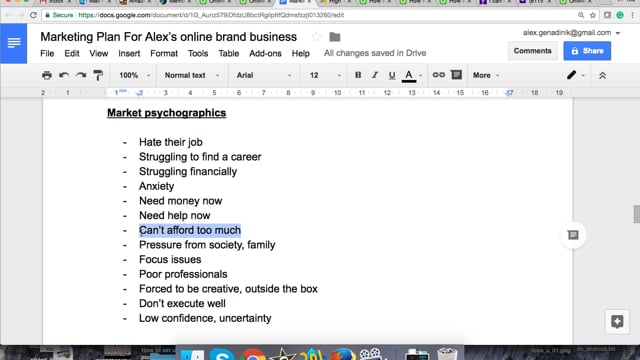Click the line 'Hate their job'

pyautogui.click(x=171, y=142)
